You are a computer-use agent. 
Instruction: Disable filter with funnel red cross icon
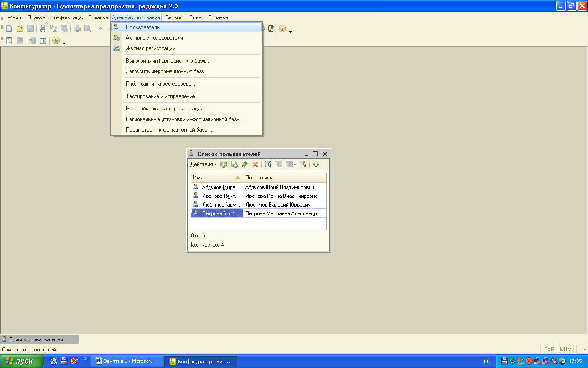point(303,164)
